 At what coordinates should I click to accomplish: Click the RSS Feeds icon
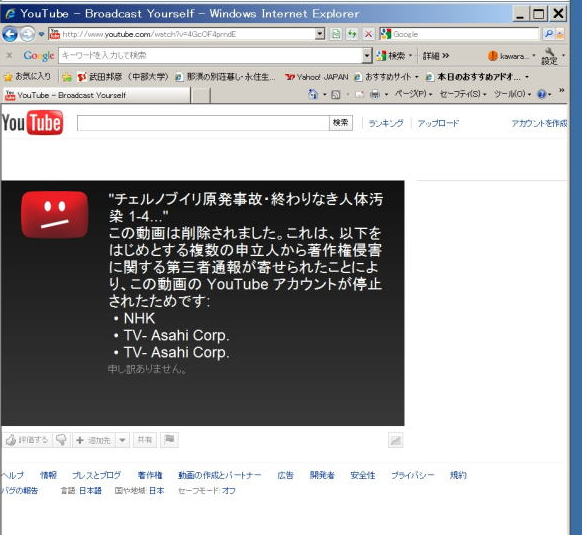[x=336, y=94]
